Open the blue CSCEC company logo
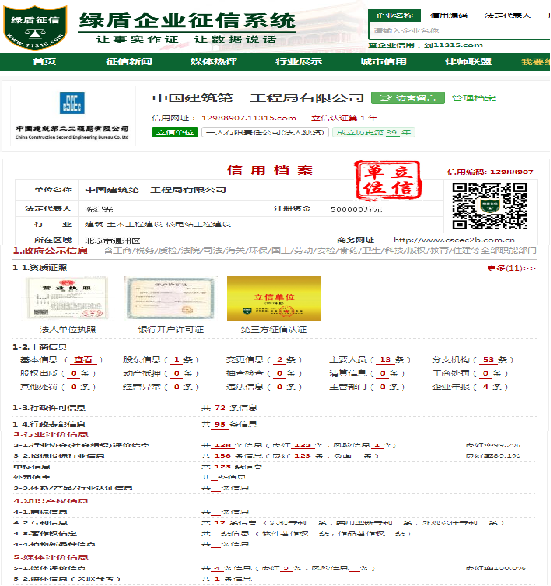 pos(72,103)
